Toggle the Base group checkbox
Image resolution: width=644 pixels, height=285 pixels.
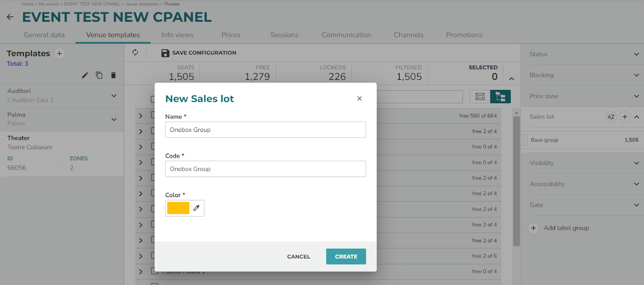pyautogui.click(x=525, y=140)
